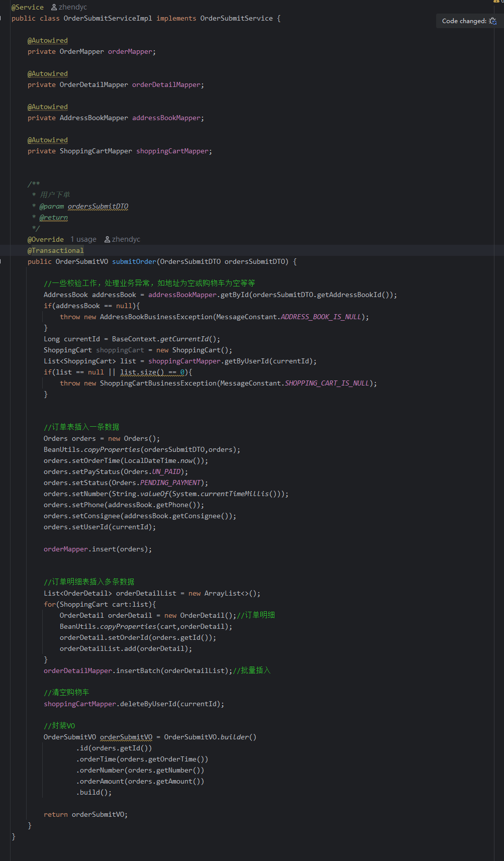Viewport: 504px width, 861px height.
Task: Click the orderMapper field declaration
Action: (x=91, y=51)
